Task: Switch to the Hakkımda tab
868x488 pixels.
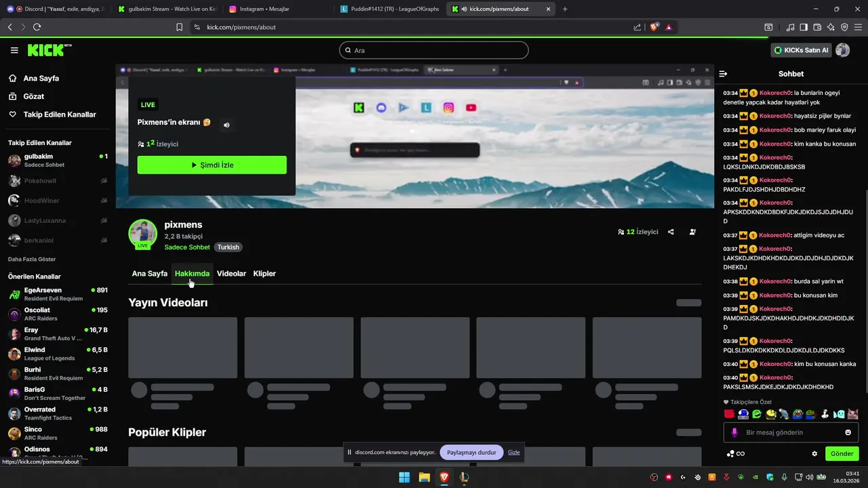Action: point(192,274)
